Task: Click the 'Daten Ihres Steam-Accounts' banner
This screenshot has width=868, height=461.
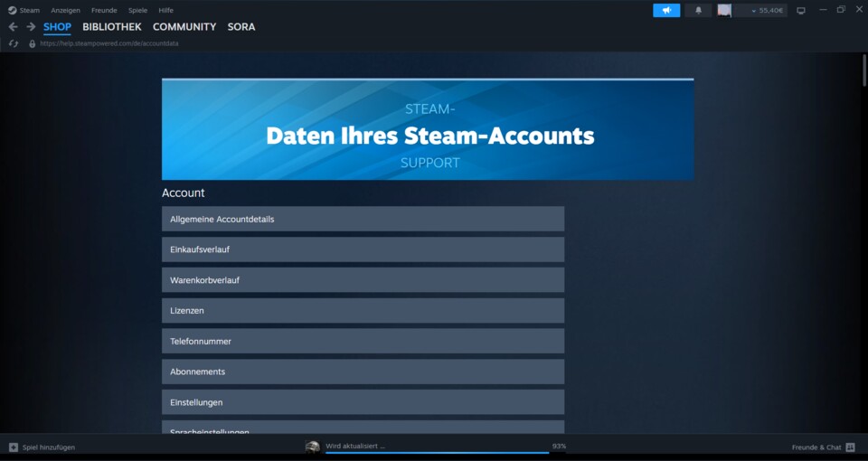Action: 428,129
